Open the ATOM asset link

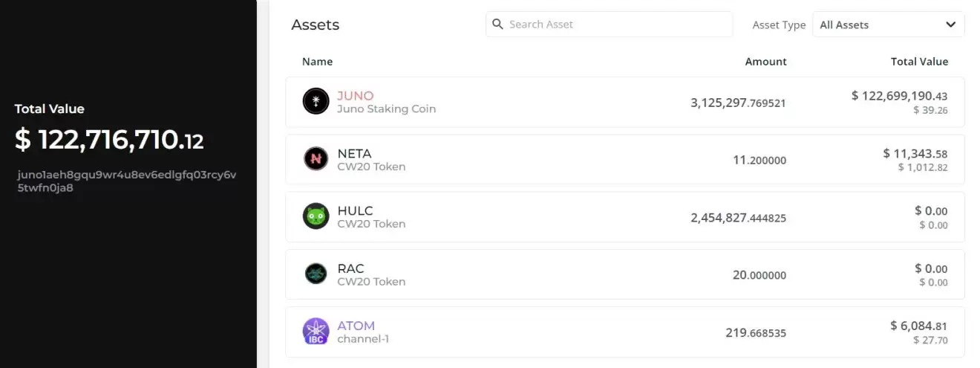pos(356,326)
